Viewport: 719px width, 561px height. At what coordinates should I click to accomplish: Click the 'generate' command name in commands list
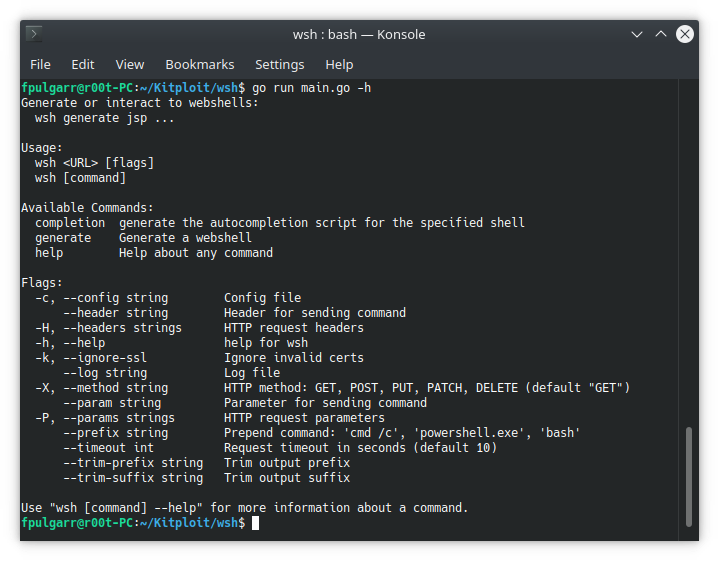(x=63, y=238)
